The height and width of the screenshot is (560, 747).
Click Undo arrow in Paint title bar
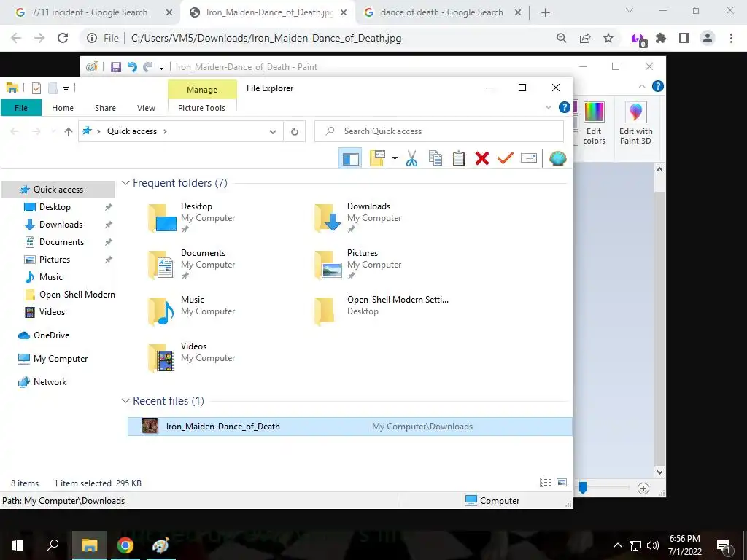point(132,67)
